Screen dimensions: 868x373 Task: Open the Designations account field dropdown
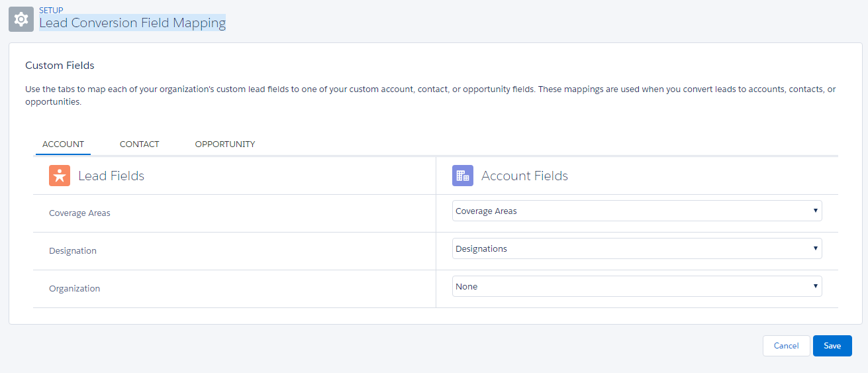pos(637,248)
